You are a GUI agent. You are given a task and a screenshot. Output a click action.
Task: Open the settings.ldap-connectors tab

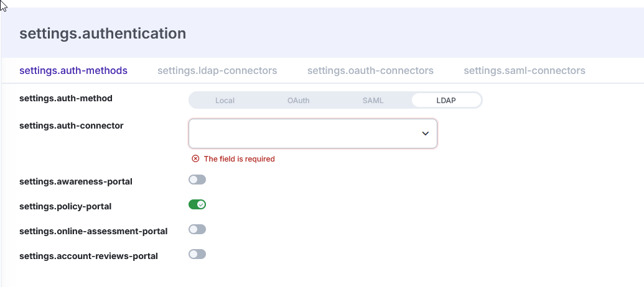tap(217, 70)
